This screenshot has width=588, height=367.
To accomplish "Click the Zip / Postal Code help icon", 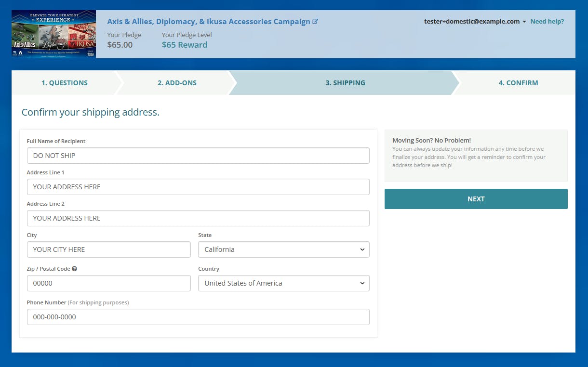I will coord(75,269).
